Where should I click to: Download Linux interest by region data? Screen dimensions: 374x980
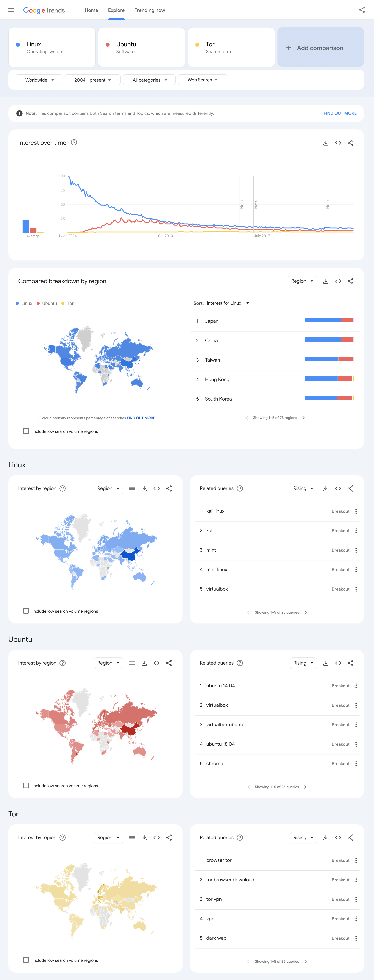144,488
